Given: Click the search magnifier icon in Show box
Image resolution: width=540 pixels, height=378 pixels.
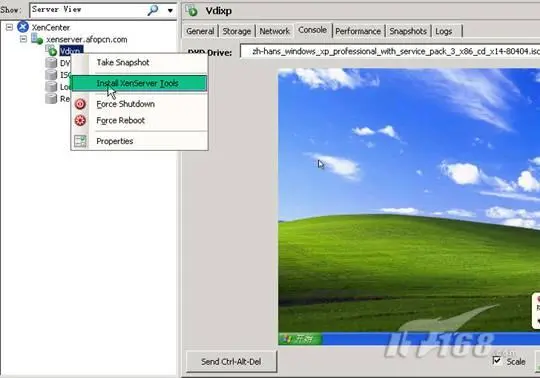Looking at the screenshot, I should click(153, 10).
